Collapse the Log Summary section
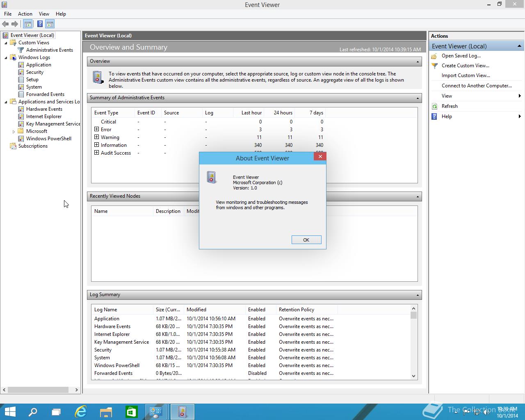This screenshot has height=420, width=525. 418,295
